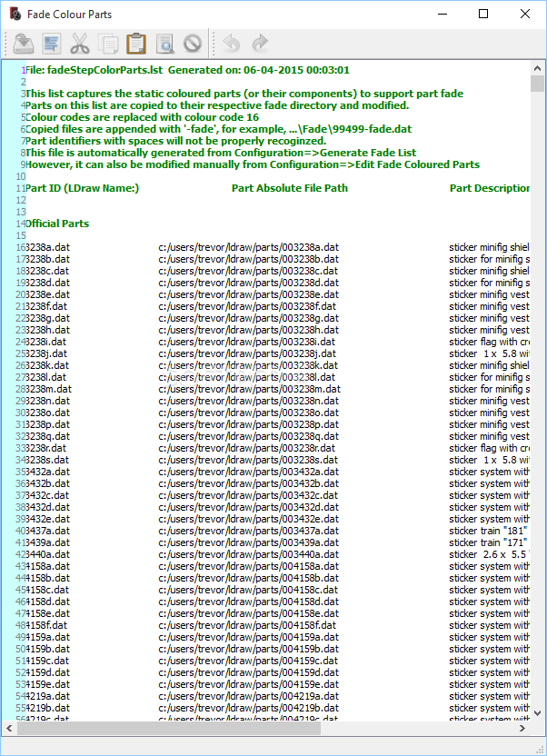Image resolution: width=547 pixels, height=756 pixels.
Task: Click the vertical scrollbar down arrow
Action: point(537,713)
